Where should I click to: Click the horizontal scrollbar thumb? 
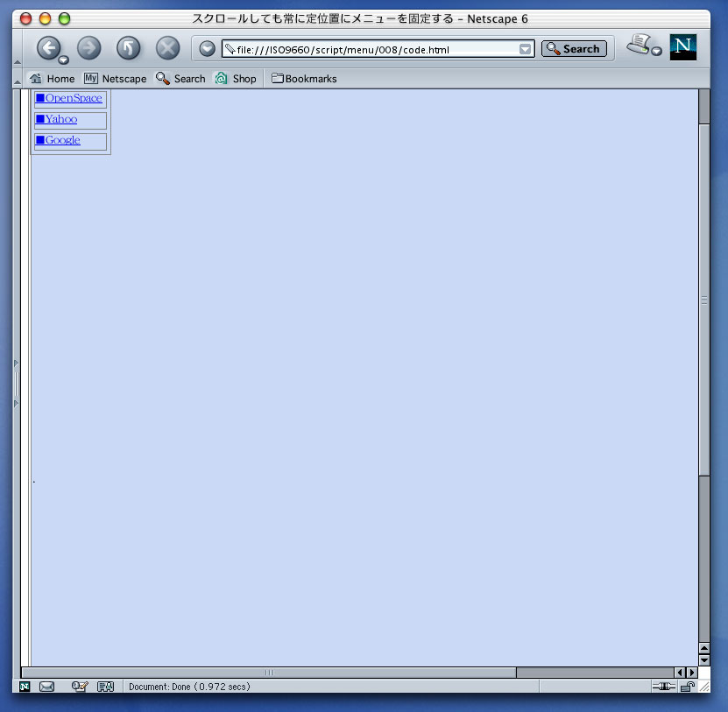pos(269,672)
